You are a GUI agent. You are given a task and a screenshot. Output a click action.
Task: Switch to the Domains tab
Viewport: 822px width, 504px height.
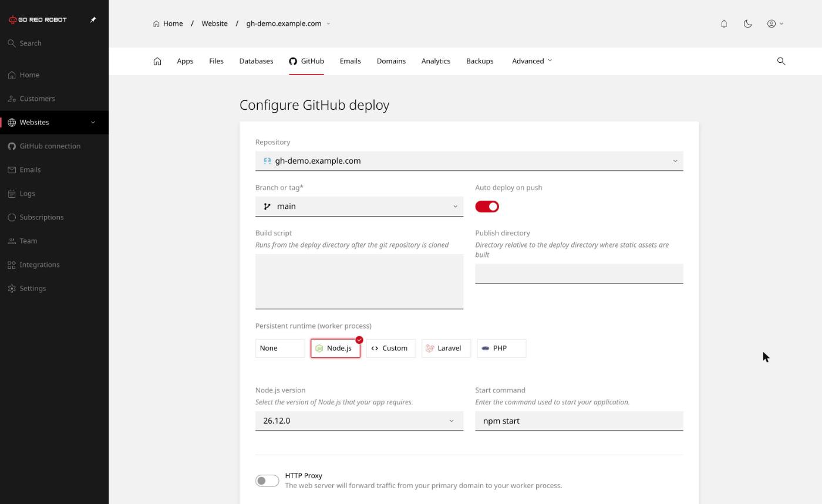pos(391,61)
